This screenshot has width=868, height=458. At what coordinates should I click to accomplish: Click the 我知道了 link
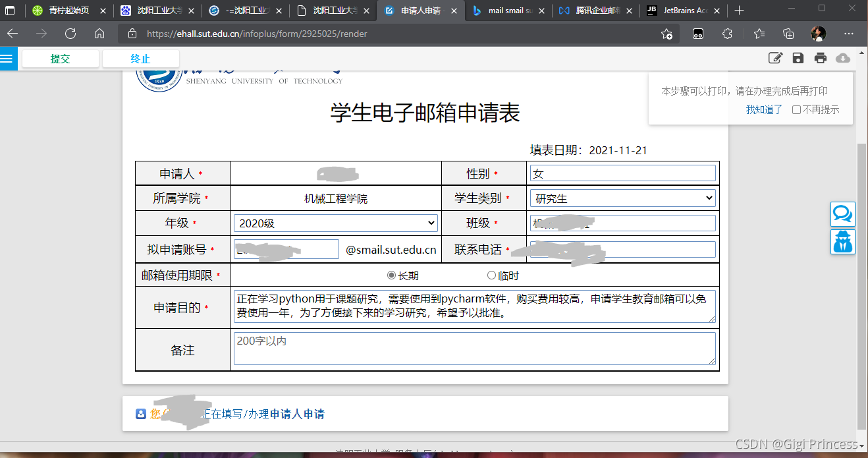764,110
